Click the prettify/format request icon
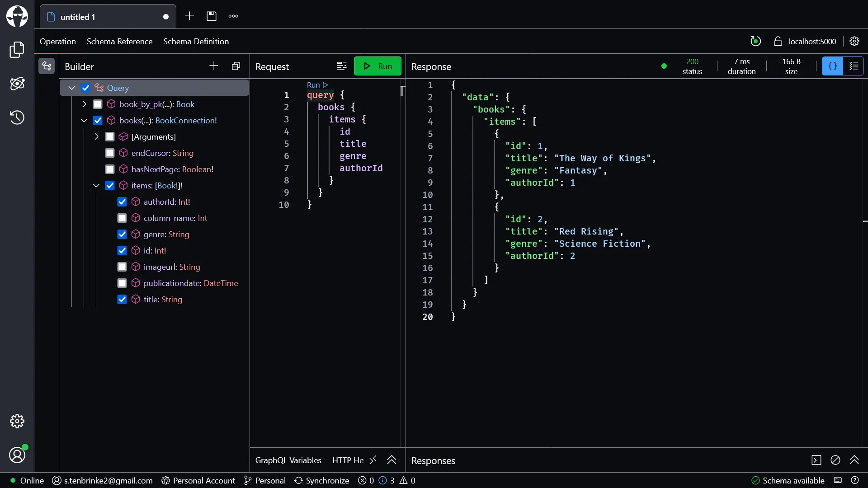This screenshot has height=488, width=868. coord(342,66)
